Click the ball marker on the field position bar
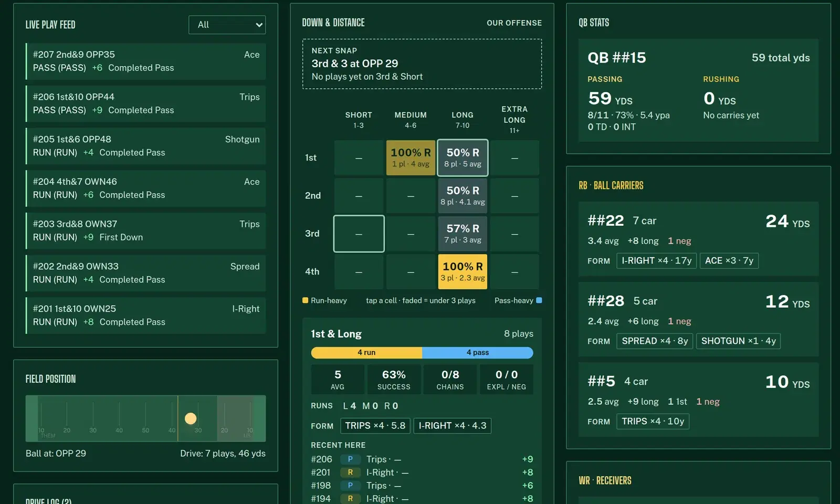The width and height of the screenshot is (840, 504). tap(191, 418)
